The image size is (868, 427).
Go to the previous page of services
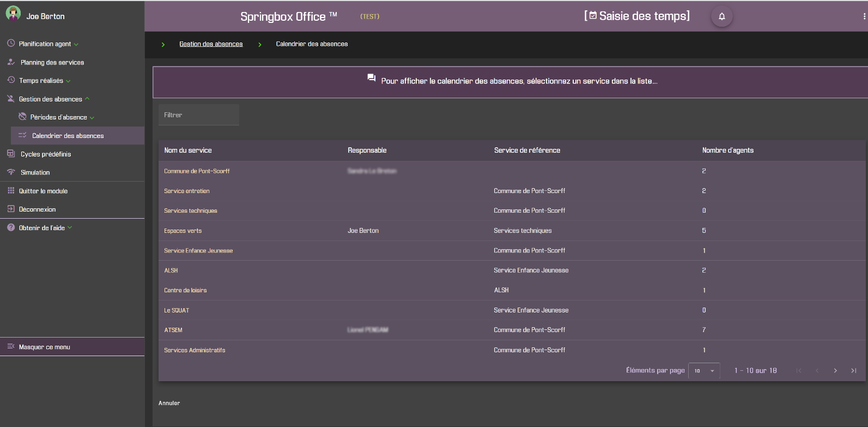click(817, 371)
